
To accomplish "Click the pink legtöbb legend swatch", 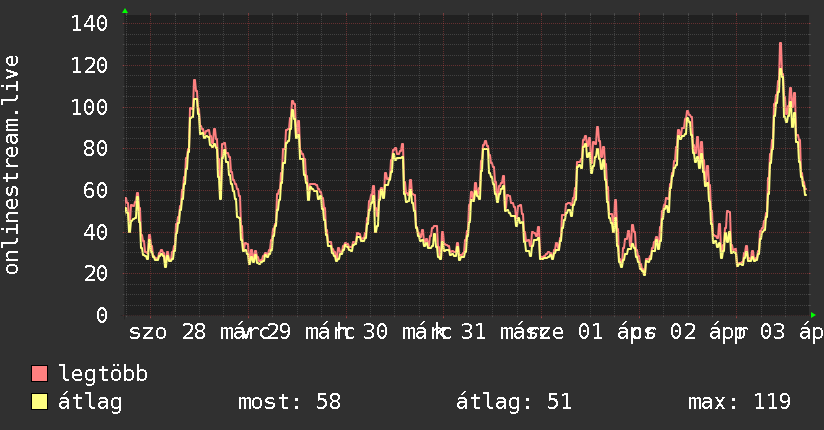I will click(39, 373).
